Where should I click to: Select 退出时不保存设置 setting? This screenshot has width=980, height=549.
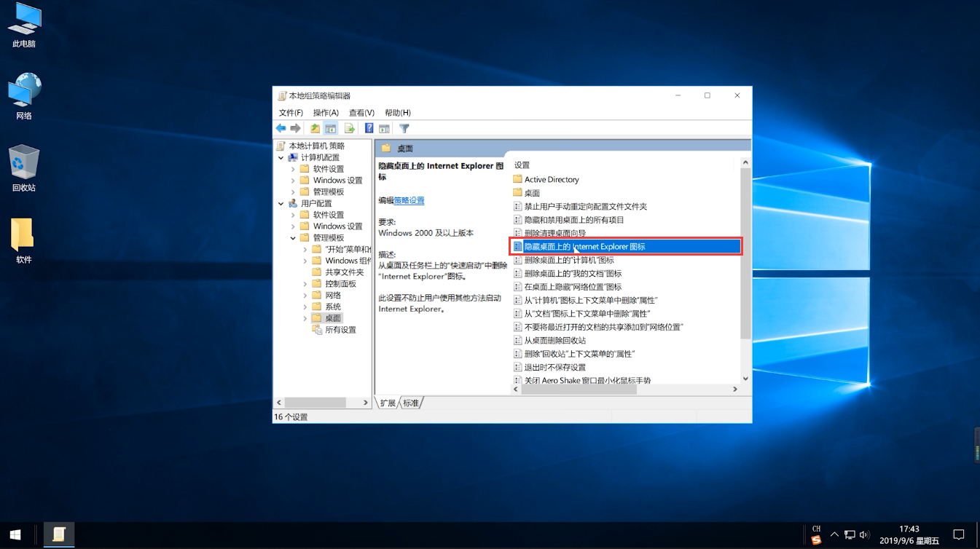pyautogui.click(x=549, y=368)
